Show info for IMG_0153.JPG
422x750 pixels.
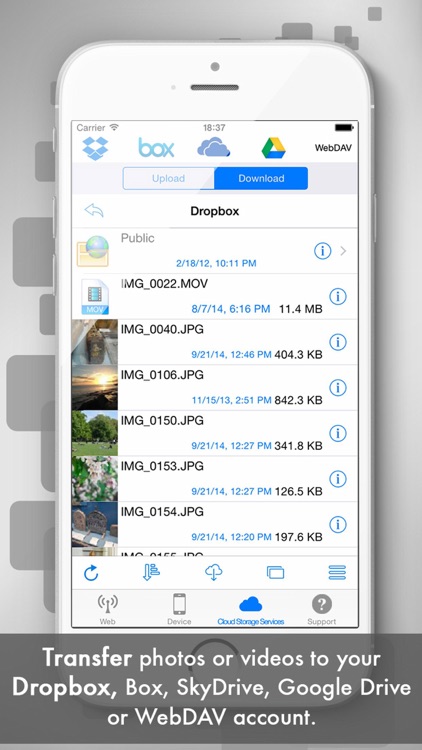[338, 479]
